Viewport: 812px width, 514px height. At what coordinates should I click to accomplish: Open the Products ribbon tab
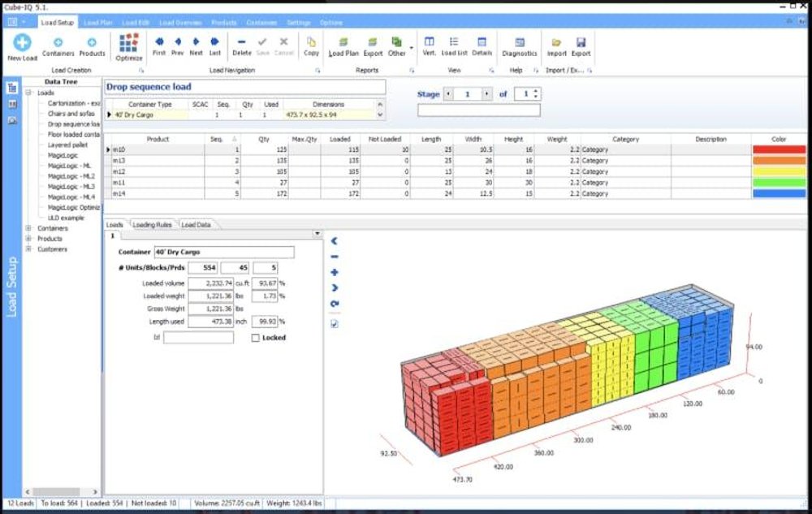[224, 23]
